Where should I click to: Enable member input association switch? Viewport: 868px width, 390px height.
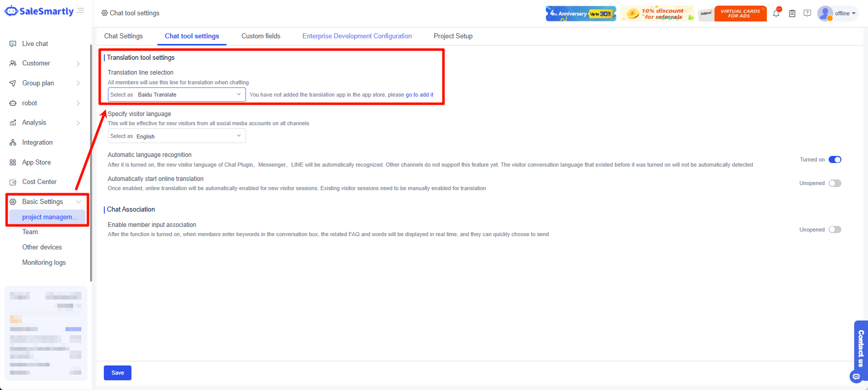tap(835, 230)
